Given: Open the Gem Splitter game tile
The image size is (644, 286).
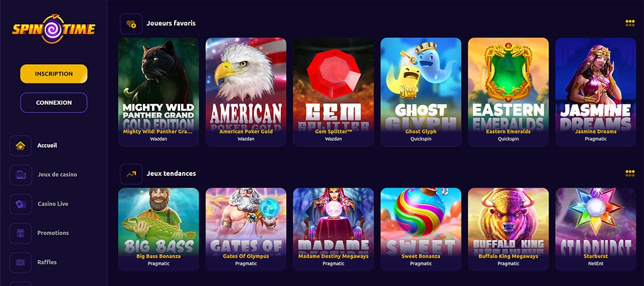Looking at the screenshot, I should [333, 92].
